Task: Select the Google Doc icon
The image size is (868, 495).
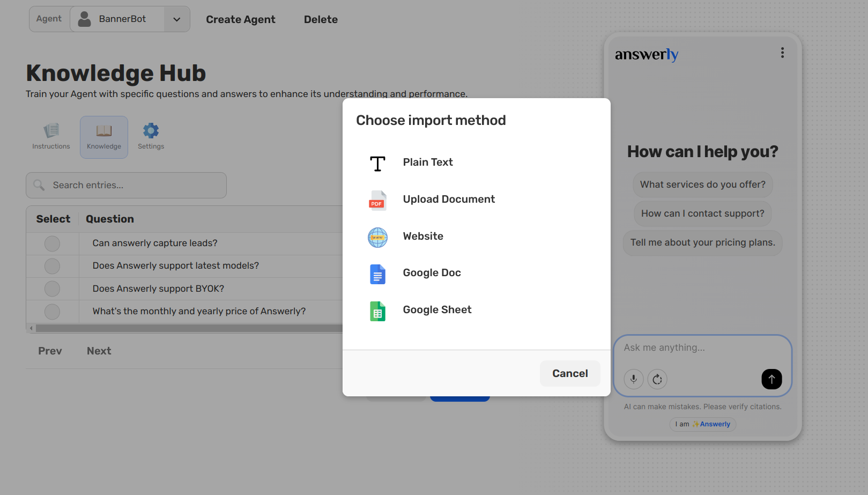Action: (x=377, y=274)
